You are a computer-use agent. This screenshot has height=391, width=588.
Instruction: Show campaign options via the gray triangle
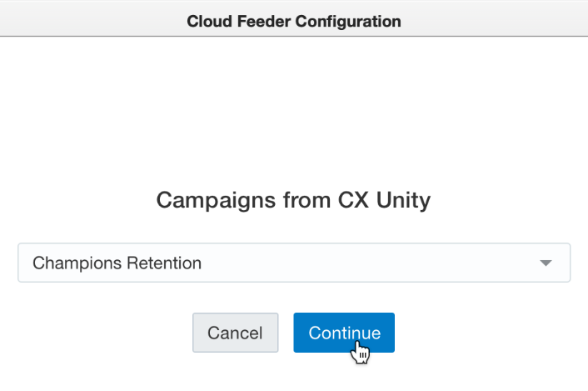point(546,263)
